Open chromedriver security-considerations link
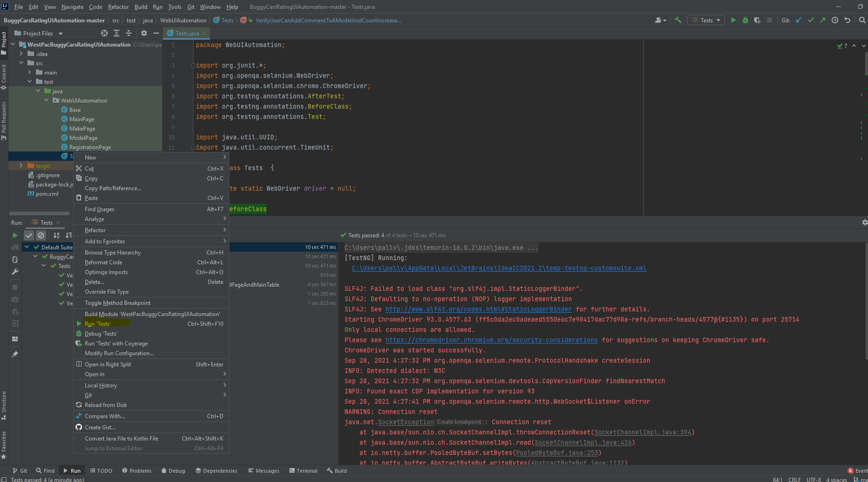 [x=491, y=340]
